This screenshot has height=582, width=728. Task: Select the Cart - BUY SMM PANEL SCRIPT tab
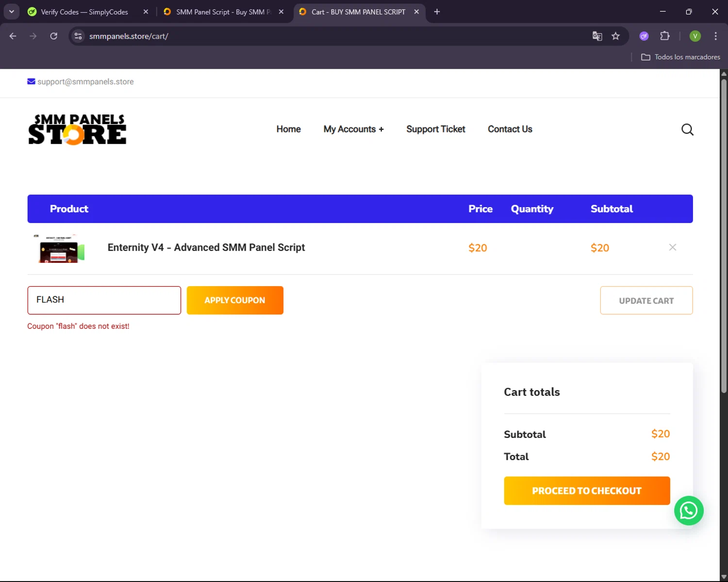[359, 12]
